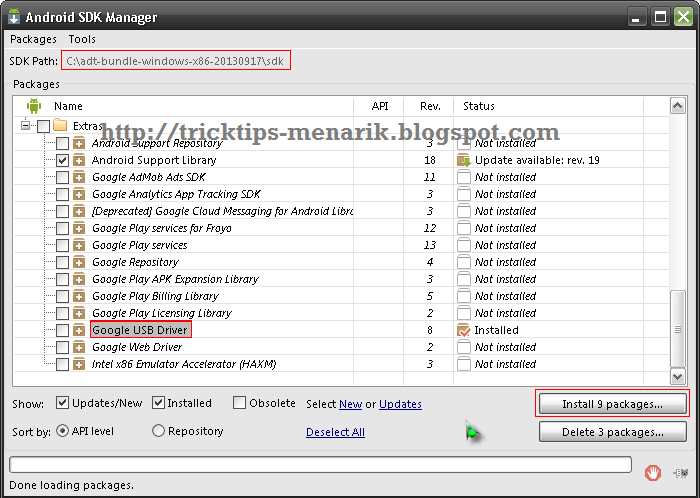Click the Google USB Driver package icon

coord(79,330)
